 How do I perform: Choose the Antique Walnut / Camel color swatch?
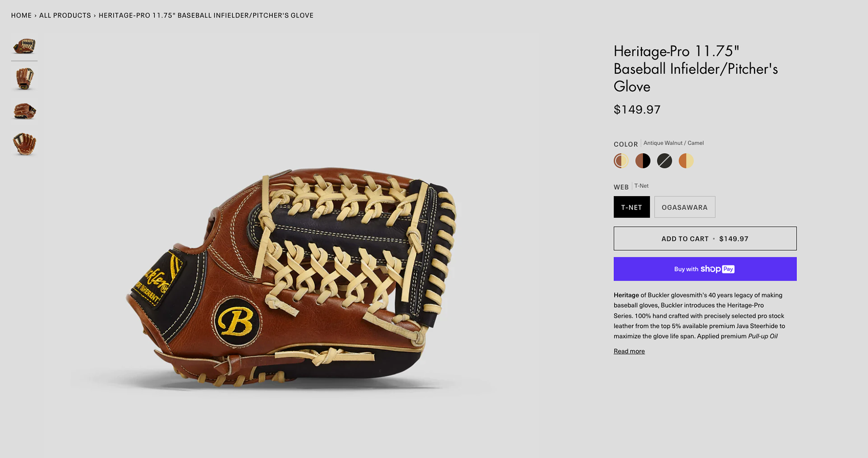[x=621, y=161]
